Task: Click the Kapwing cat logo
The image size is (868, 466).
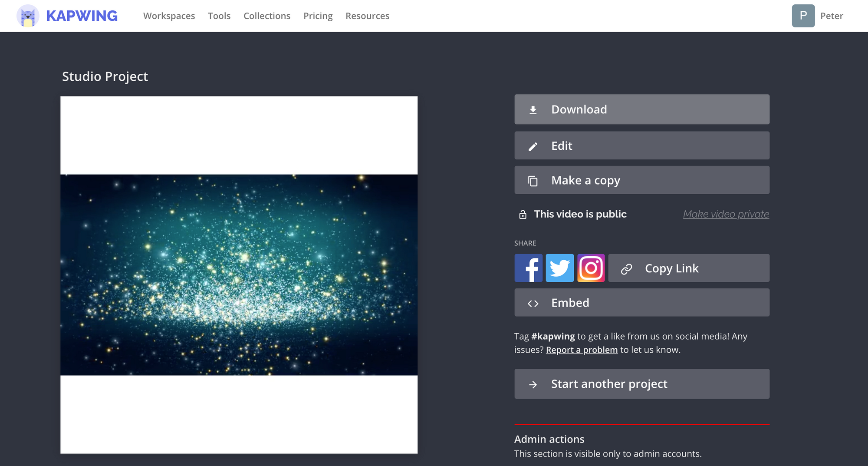Action: (x=28, y=16)
